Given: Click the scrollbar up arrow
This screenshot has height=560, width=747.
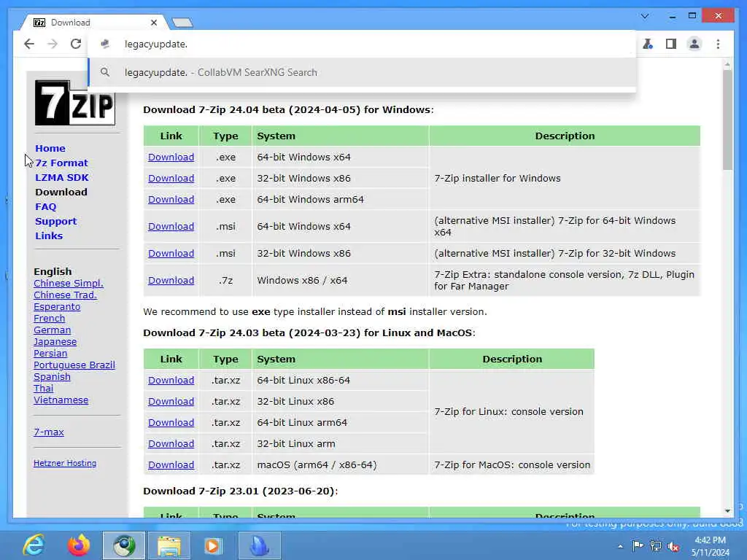Looking at the screenshot, I should pyautogui.click(x=727, y=64).
